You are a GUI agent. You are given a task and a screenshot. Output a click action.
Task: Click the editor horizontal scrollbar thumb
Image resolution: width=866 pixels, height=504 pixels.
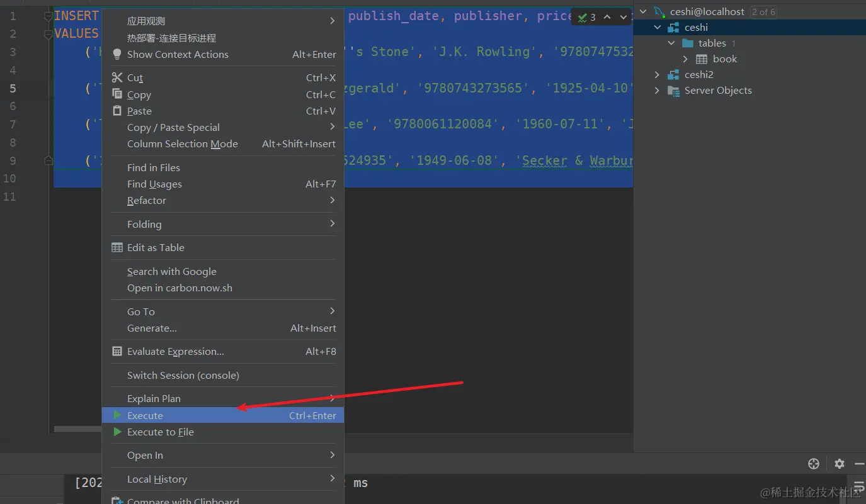coord(78,430)
